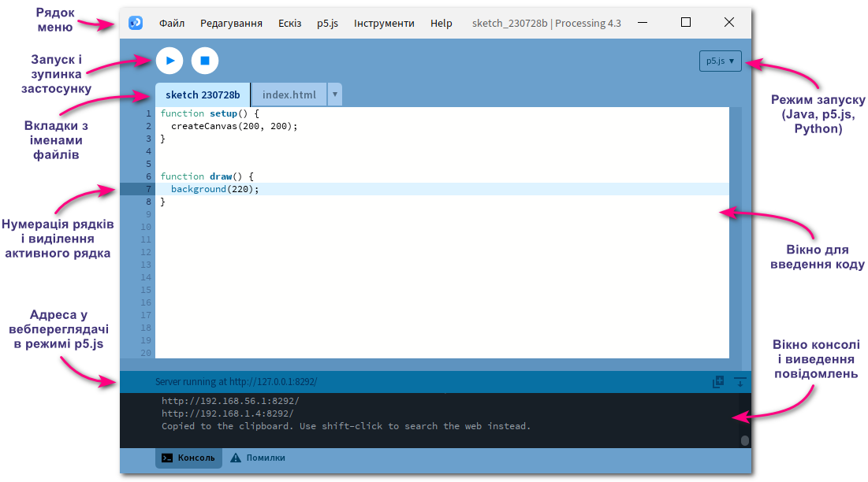The image size is (868, 482).
Task: Click the Server running address link
Action: [237, 381]
